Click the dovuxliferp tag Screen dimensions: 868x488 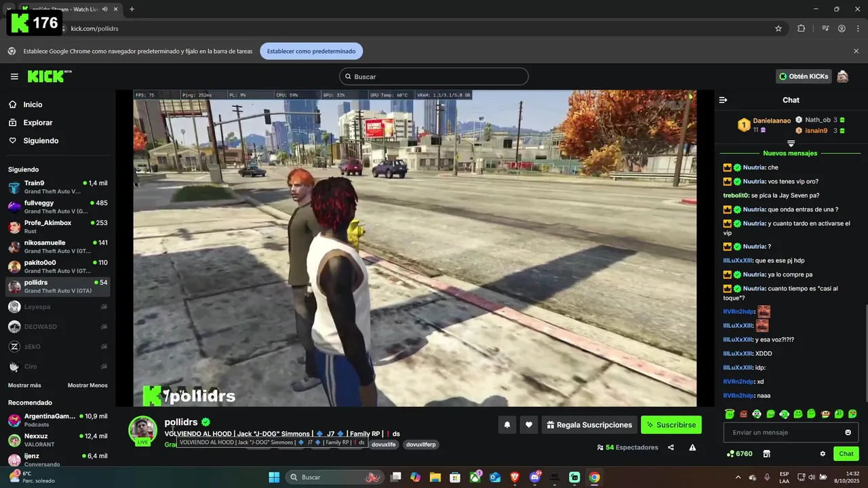point(421,445)
